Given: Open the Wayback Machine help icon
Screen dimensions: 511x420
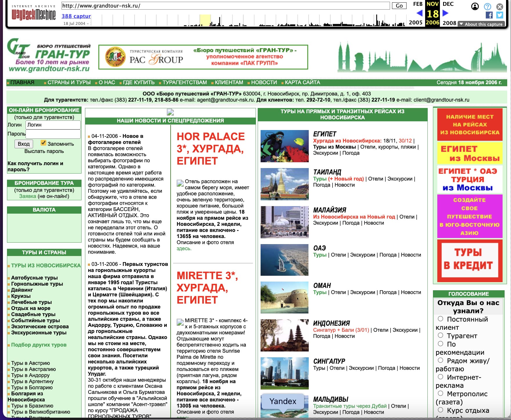Looking at the screenshot, I should (487, 6).
